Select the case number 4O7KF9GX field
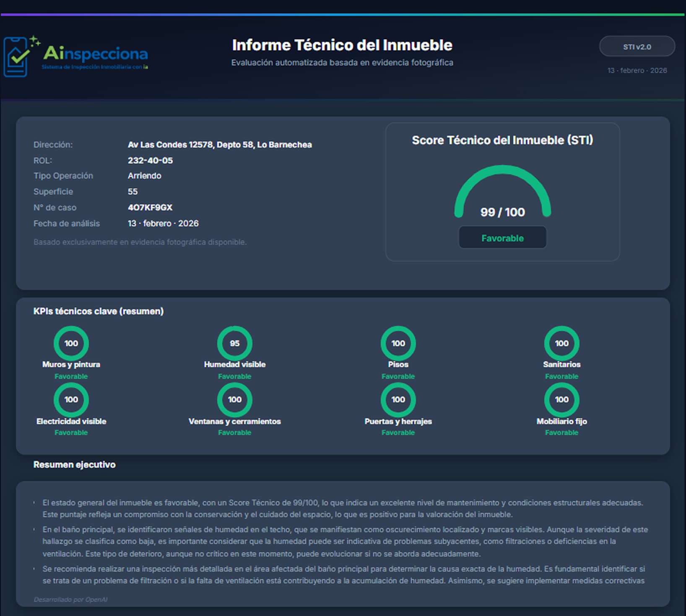 [x=150, y=207]
